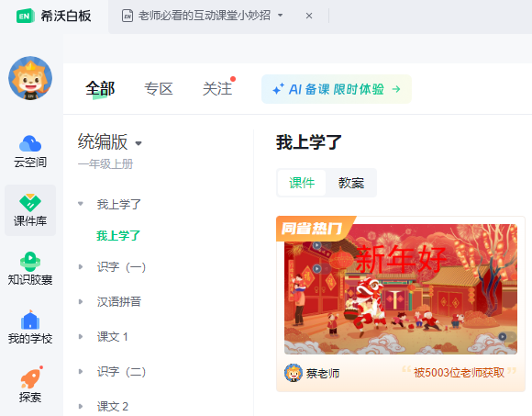Select the green 我上学了 lesson item
The width and height of the screenshot is (532, 416).
pyautogui.click(x=118, y=235)
